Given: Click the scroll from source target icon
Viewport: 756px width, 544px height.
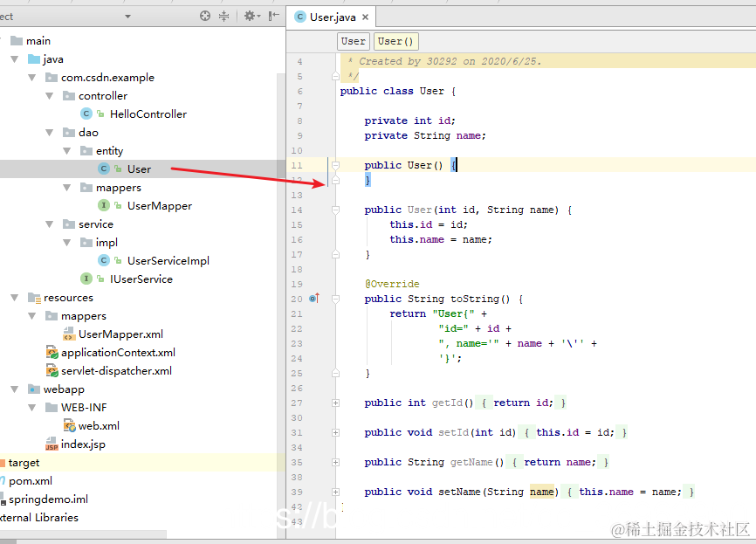Looking at the screenshot, I should click(x=205, y=16).
